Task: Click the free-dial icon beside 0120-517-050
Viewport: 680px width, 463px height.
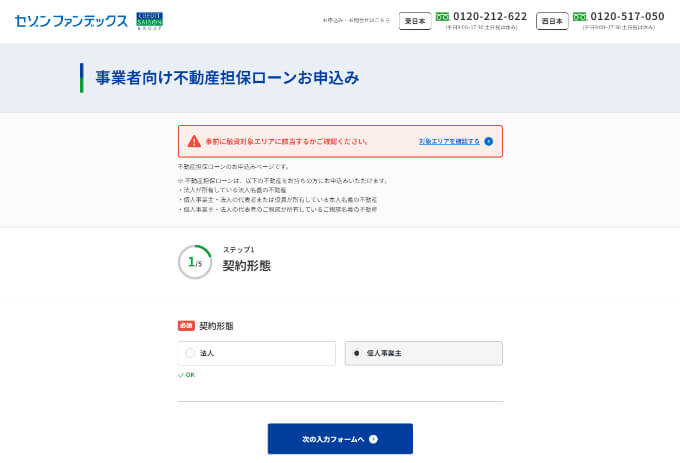Action: point(580,16)
